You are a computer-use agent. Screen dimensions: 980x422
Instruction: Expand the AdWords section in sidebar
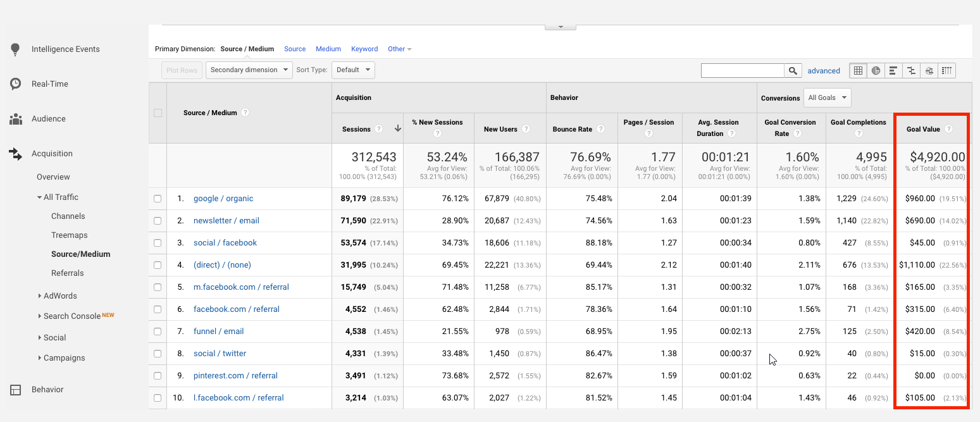60,295
